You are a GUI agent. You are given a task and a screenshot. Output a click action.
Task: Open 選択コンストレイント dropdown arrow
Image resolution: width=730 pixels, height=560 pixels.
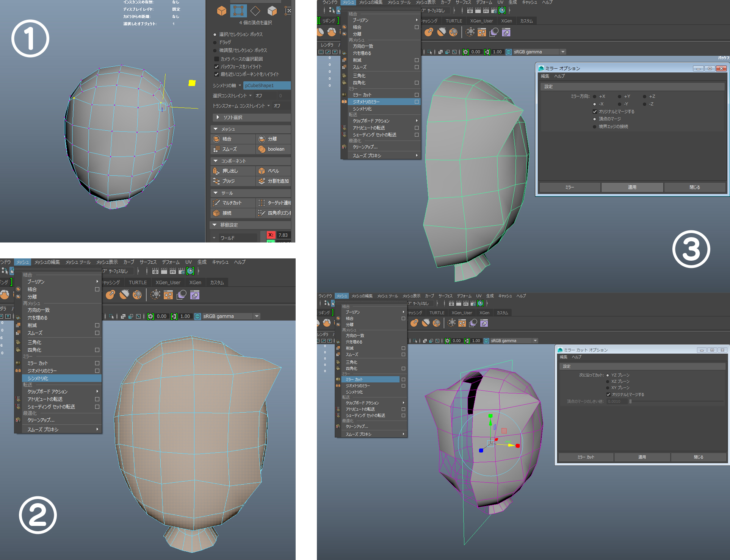(250, 96)
